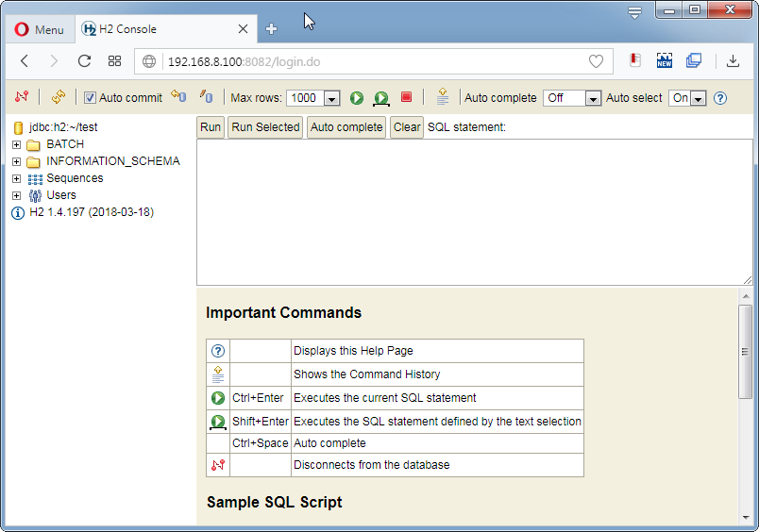Click the Auto complete button

pos(346,127)
